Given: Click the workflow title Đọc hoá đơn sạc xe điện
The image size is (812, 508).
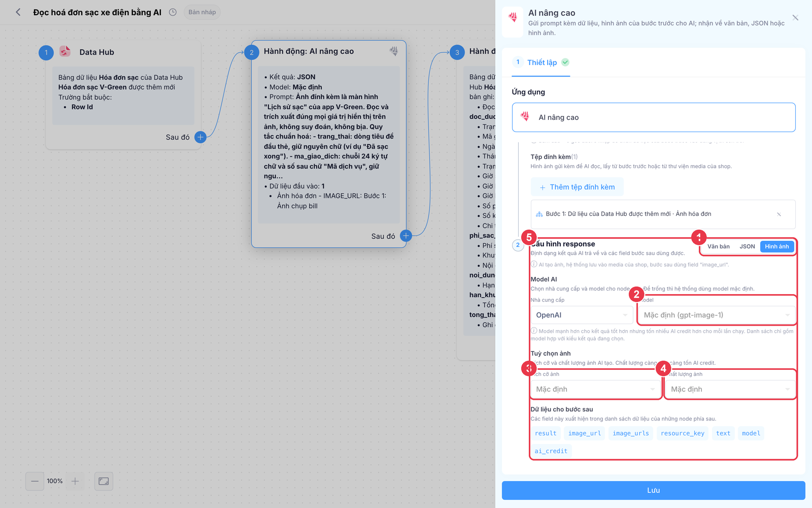Looking at the screenshot, I should [97, 12].
